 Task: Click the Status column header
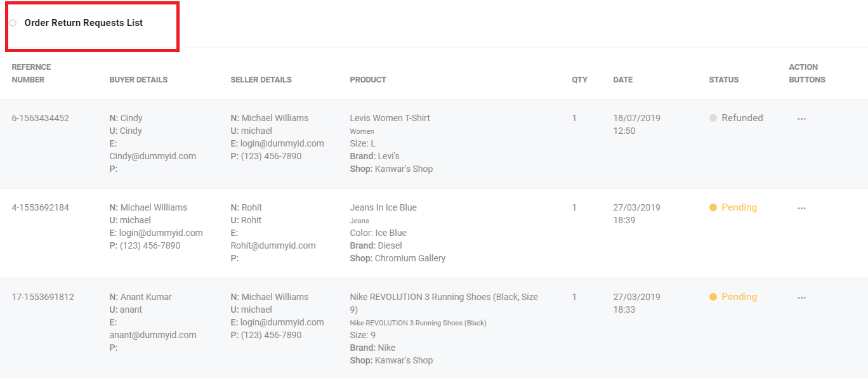pos(724,80)
